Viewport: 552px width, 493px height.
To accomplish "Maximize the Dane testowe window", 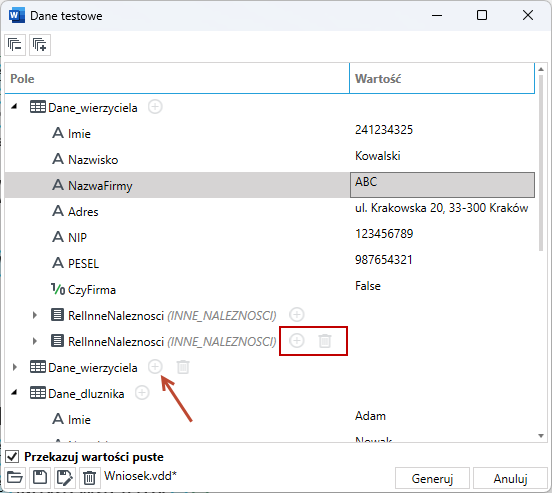I will click(x=482, y=15).
